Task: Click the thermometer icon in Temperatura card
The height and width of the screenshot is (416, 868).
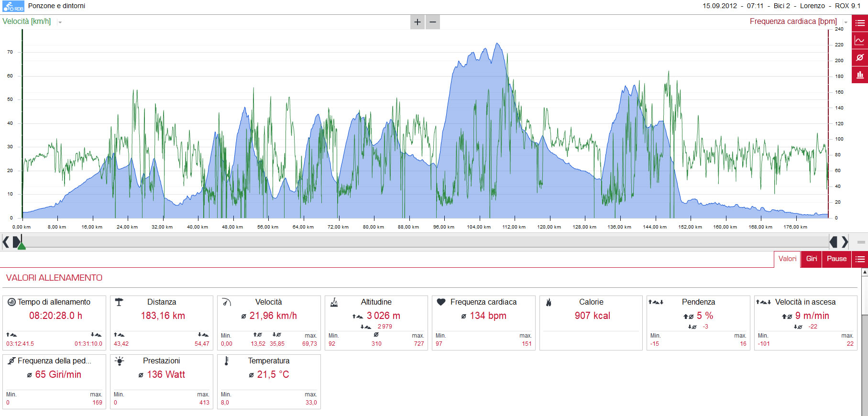Action: [x=227, y=361]
